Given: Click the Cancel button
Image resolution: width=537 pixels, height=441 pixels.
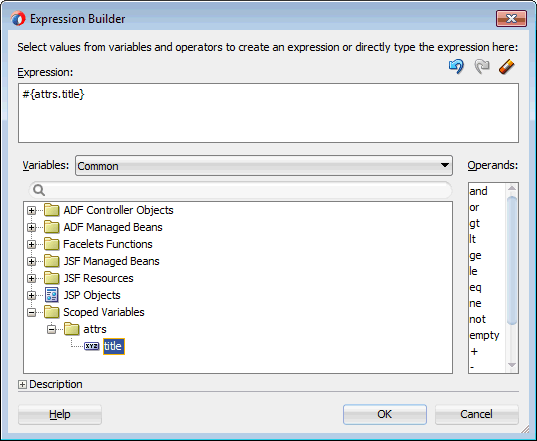Looking at the screenshot, I should tap(476, 414).
